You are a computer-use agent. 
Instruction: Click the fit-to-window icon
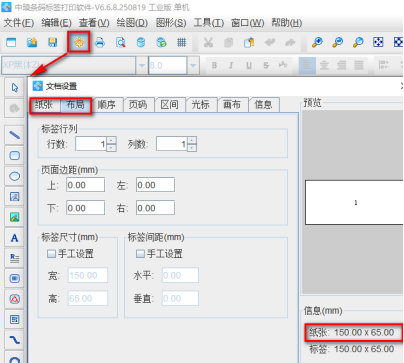[x=378, y=42]
